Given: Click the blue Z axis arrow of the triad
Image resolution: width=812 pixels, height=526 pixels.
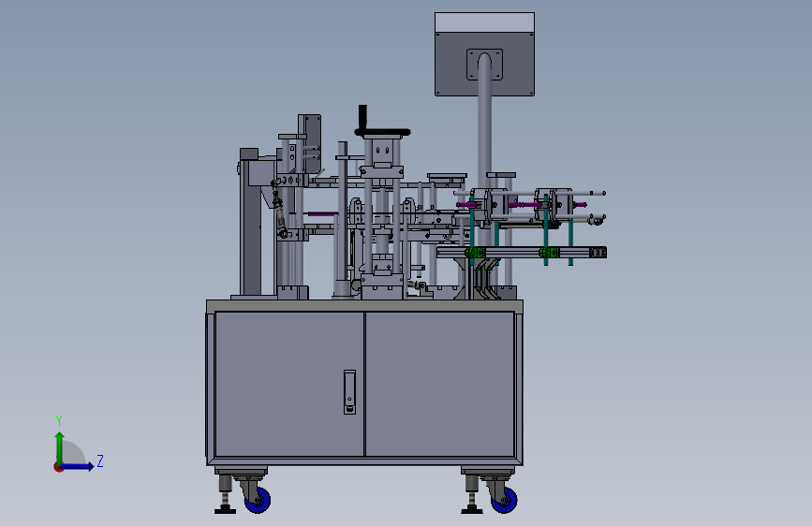Looking at the screenshot, I should [78, 466].
